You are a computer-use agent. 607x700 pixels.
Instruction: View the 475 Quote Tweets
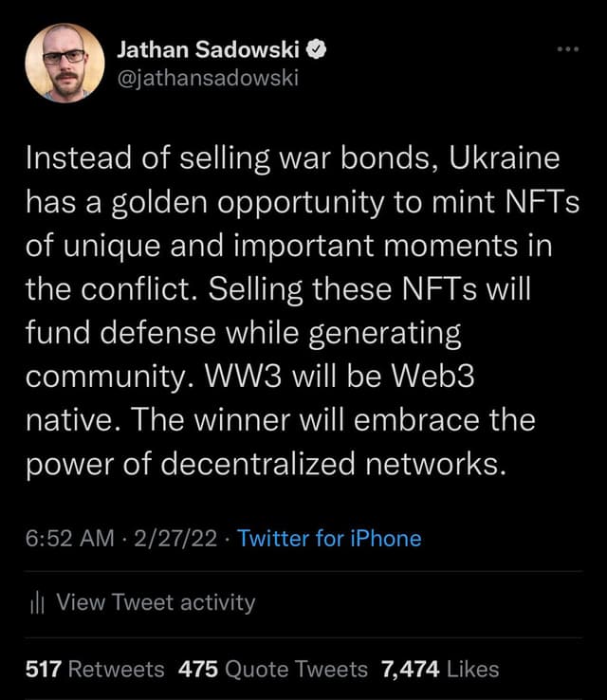point(272,669)
